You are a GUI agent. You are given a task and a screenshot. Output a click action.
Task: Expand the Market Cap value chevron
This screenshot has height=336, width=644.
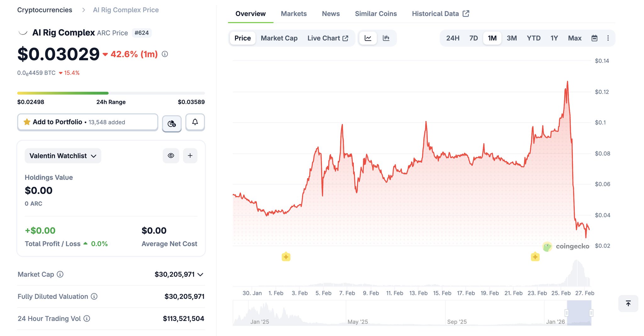[x=200, y=274]
